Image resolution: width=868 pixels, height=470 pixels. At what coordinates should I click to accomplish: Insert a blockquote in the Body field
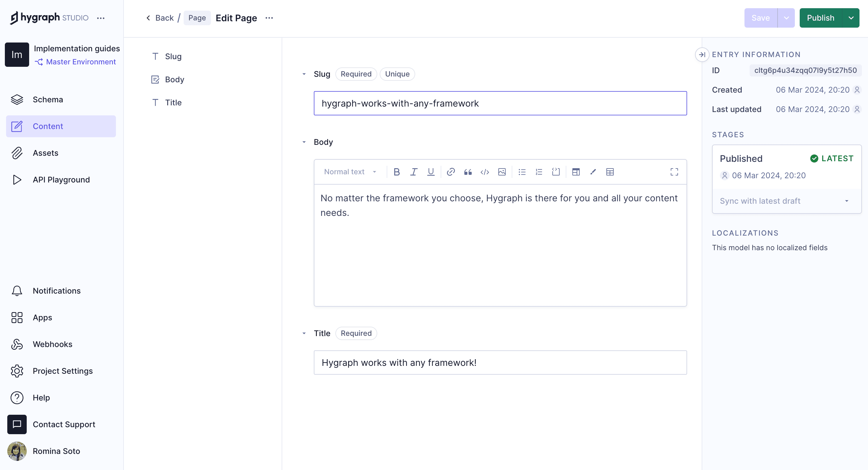coord(468,172)
